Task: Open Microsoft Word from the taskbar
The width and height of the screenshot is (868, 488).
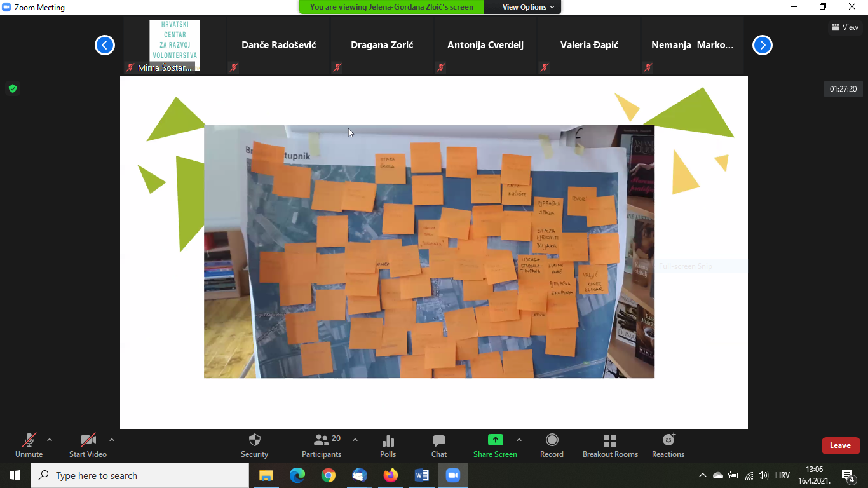Action: [x=421, y=475]
